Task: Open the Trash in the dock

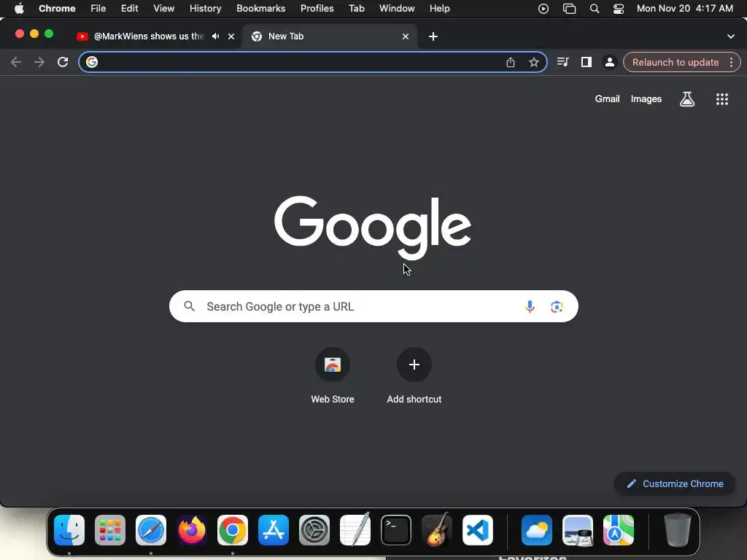Action: (678, 530)
